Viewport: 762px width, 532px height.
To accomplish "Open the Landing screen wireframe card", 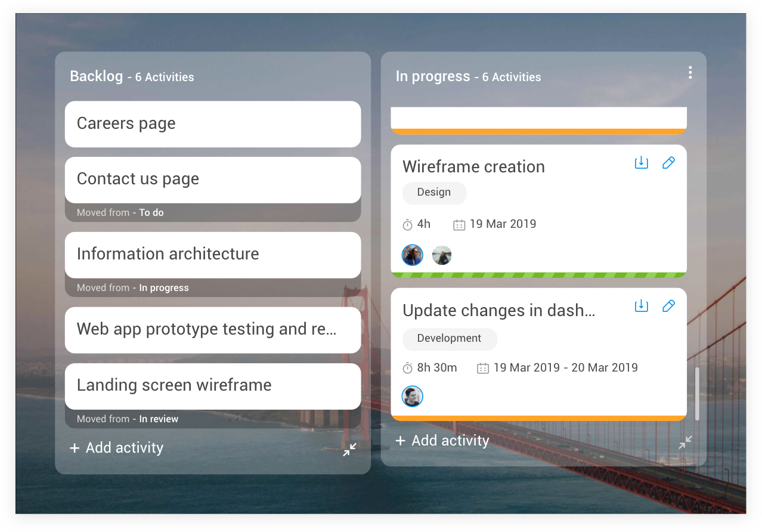I will 213,386.
